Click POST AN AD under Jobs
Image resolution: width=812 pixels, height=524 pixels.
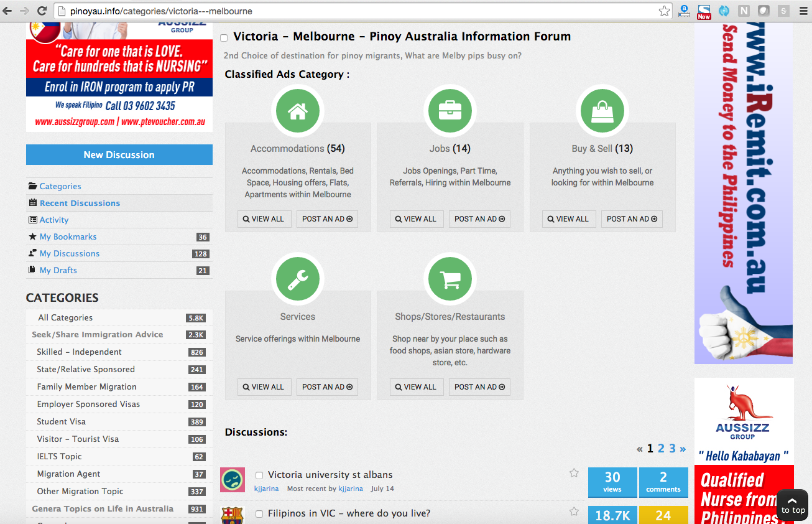pos(479,219)
